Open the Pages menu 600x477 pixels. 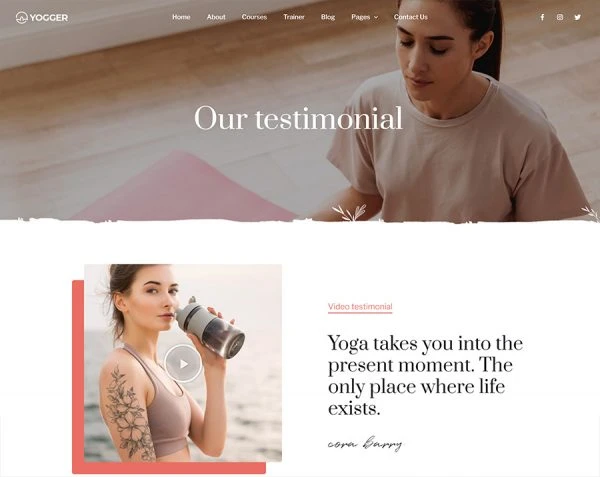coord(360,17)
